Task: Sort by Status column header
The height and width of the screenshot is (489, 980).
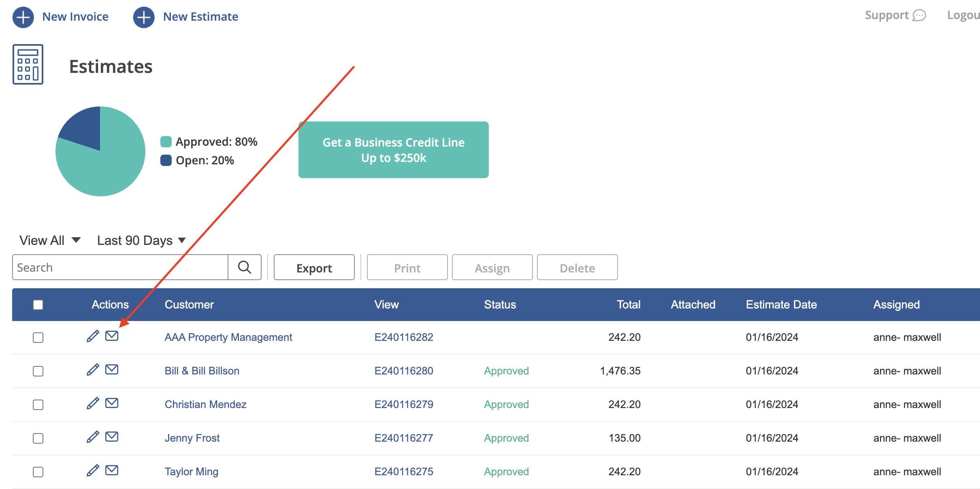Action: coord(500,304)
